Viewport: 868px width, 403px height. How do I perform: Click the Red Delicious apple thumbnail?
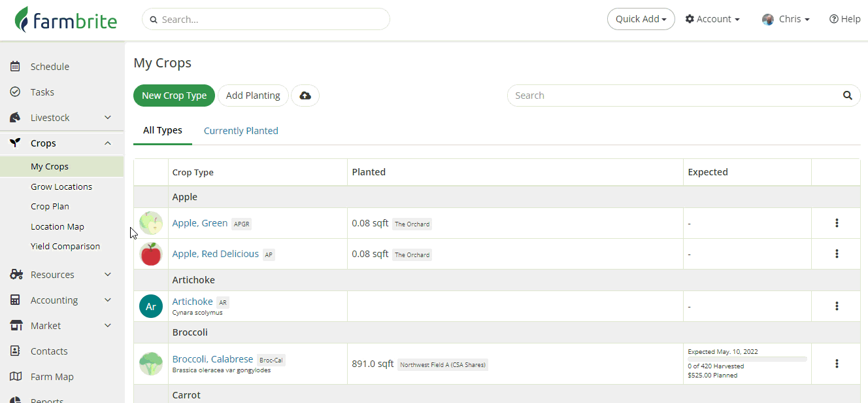pos(151,254)
